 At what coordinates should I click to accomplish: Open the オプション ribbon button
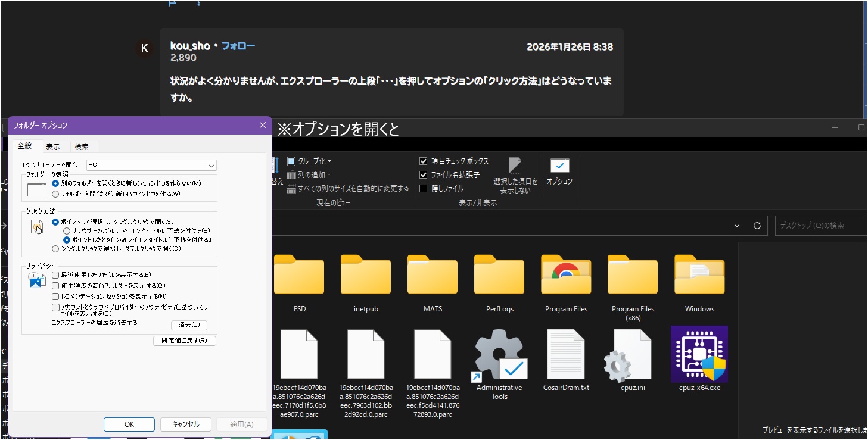pyautogui.click(x=559, y=172)
